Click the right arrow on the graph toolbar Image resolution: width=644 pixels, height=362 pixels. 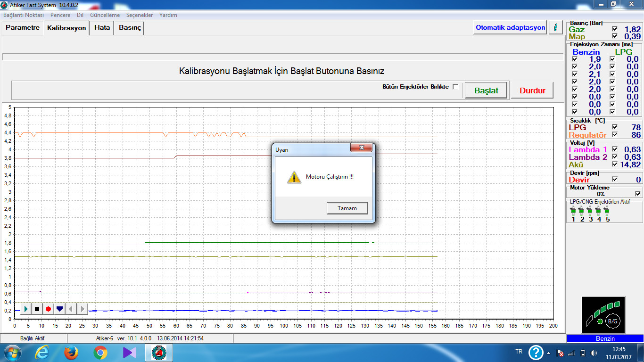(82, 309)
